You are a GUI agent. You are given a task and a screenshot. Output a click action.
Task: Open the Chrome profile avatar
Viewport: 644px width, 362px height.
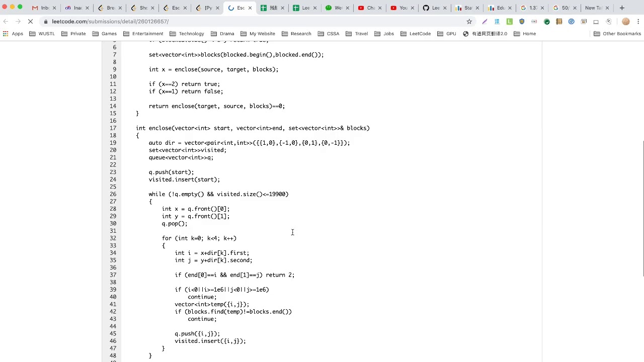pos(626,22)
